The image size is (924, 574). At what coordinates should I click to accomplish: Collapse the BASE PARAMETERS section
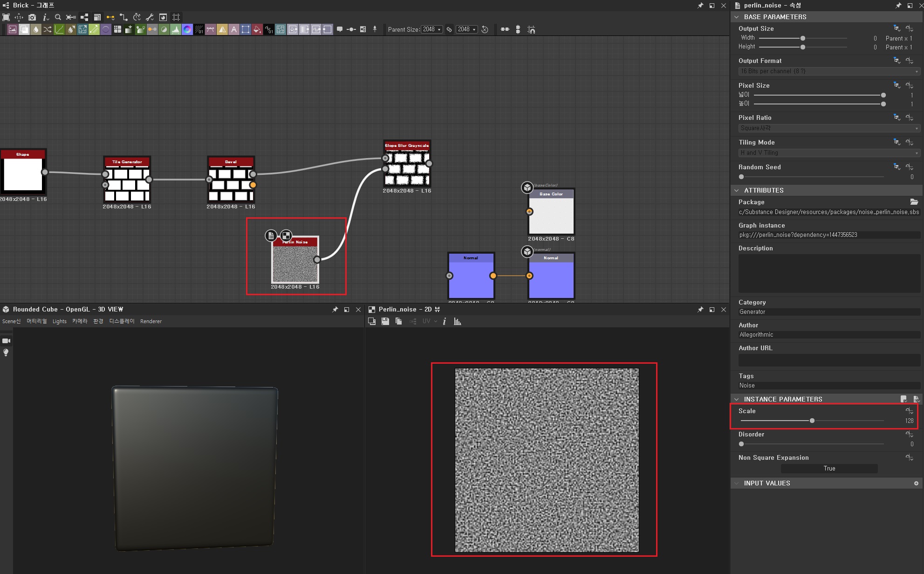tap(737, 17)
